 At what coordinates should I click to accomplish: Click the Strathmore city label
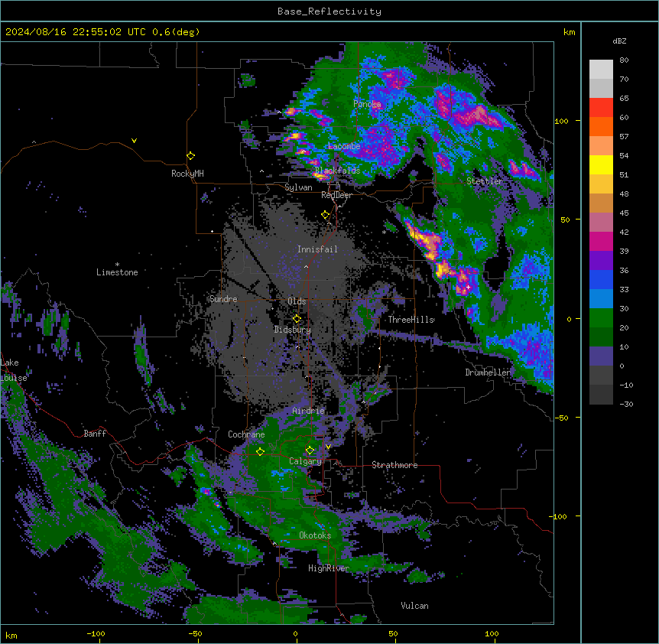tap(394, 465)
